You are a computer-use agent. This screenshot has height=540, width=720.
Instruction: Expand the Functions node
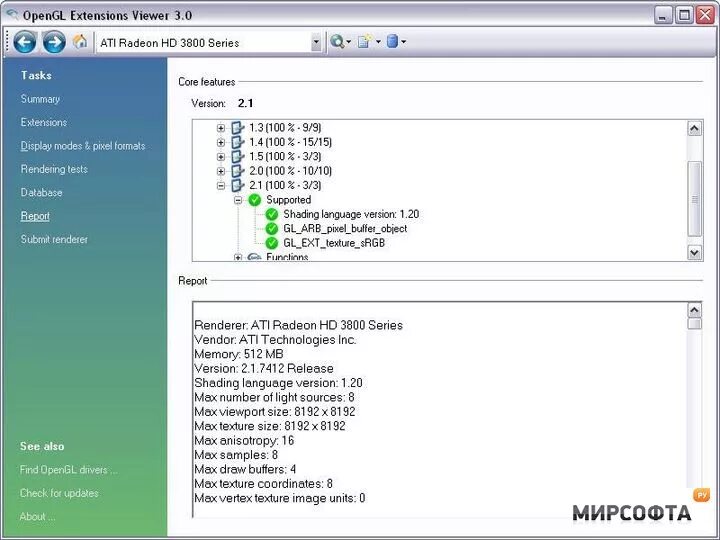pyautogui.click(x=238, y=257)
